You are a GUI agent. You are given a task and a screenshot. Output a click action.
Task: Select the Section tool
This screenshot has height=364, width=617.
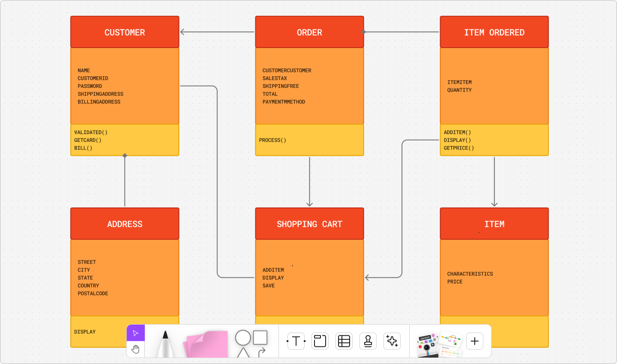(x=320, y=341)
